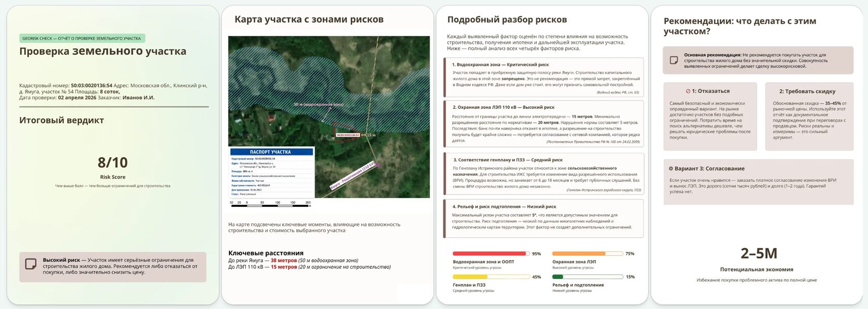
Task: Click the Ямуга - Решетниково (110 kV) line label
Action: pos(352,177)
